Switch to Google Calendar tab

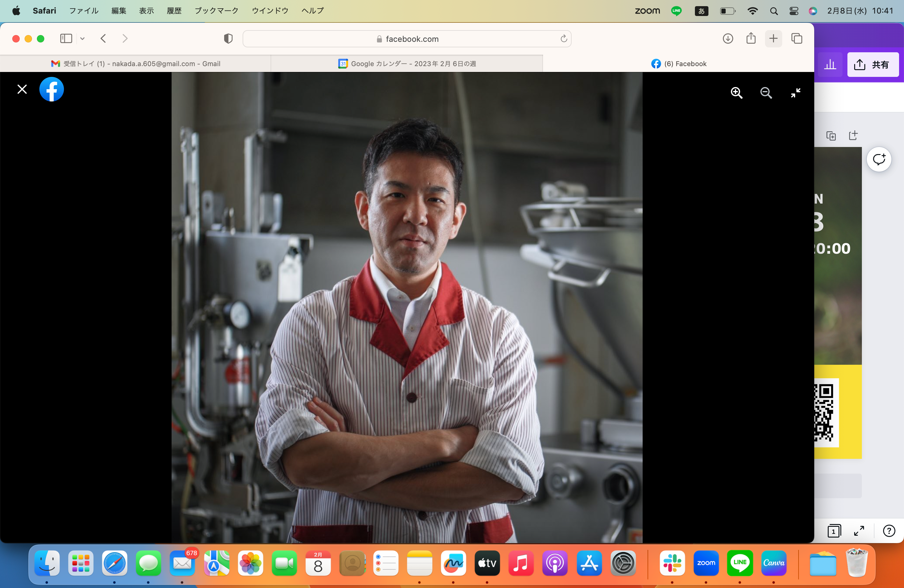407,64
